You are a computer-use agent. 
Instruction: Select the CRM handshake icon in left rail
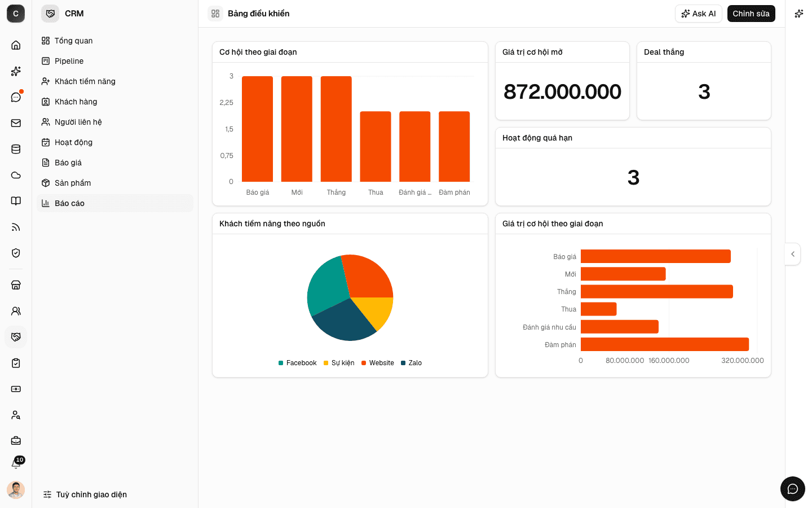16,337
